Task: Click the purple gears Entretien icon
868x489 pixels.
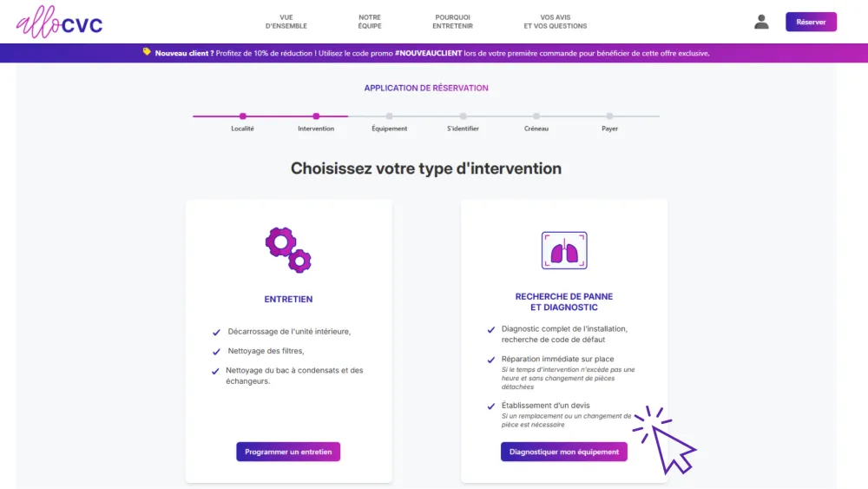Action: [x=288, y=250]
